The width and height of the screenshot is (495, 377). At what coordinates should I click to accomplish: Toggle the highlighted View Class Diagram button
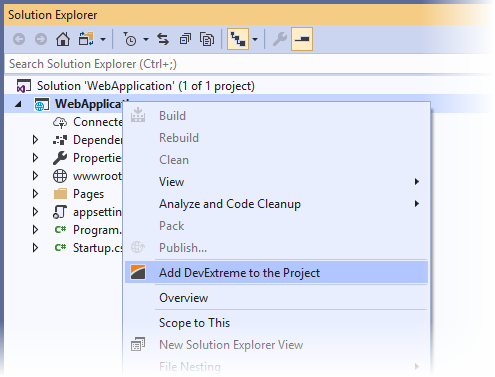(238, 39)
